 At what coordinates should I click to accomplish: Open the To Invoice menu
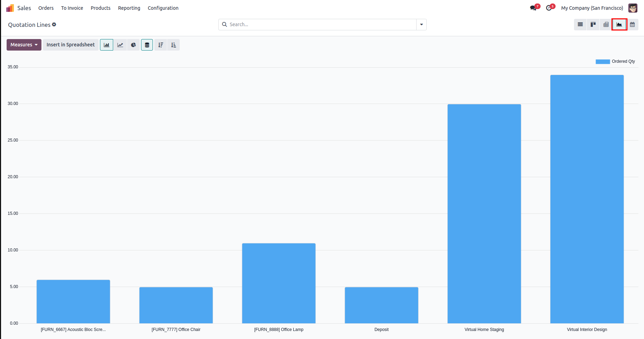click(x=72, y=8)
